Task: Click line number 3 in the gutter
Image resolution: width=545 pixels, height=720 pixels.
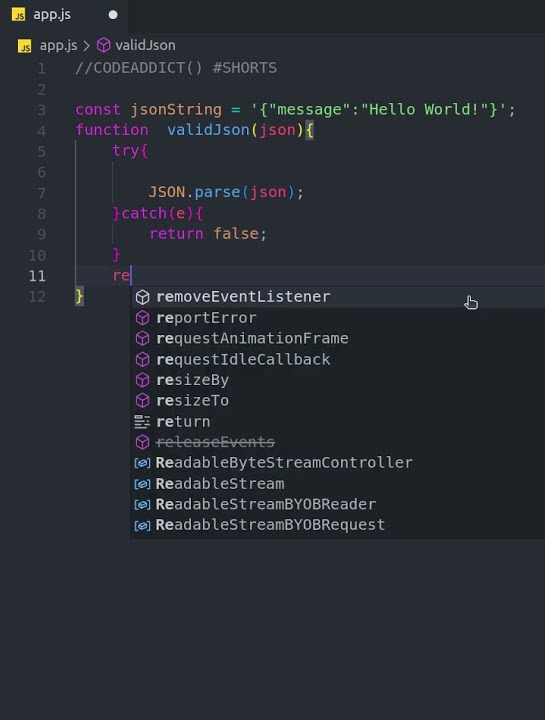Action: (x=42, y=110)
